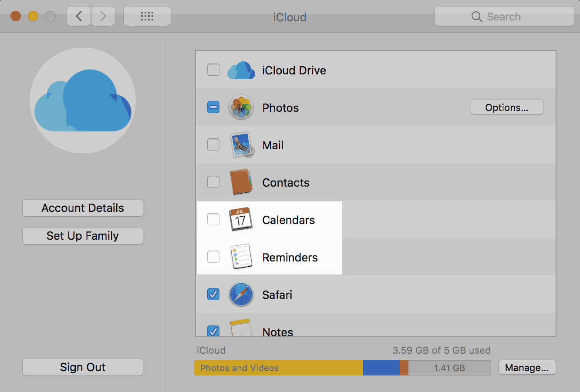Image resolution: width=580 pixels, height=392 pixels.
Task: Click the Calendars icon showing 17
Action: pyautogui.click(x=241, y=219)
